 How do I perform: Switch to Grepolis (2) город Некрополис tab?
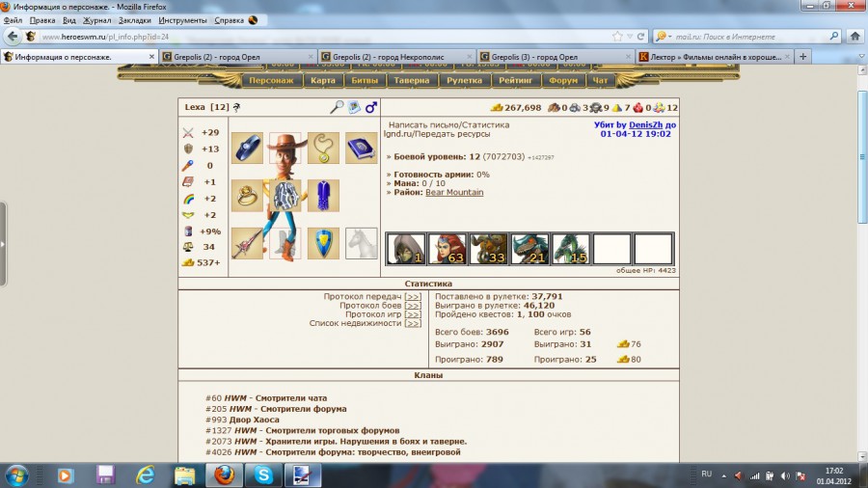(x=395, y=57)
